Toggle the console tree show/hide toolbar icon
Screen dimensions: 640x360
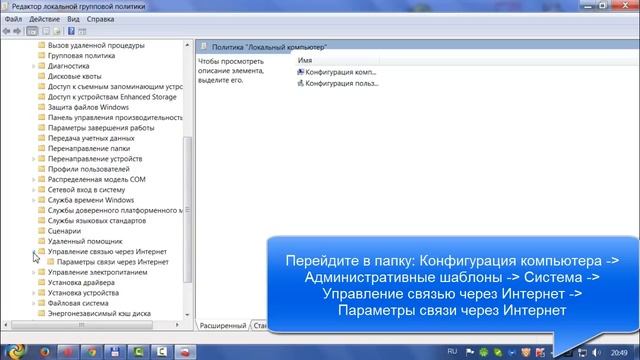(32, 31)
